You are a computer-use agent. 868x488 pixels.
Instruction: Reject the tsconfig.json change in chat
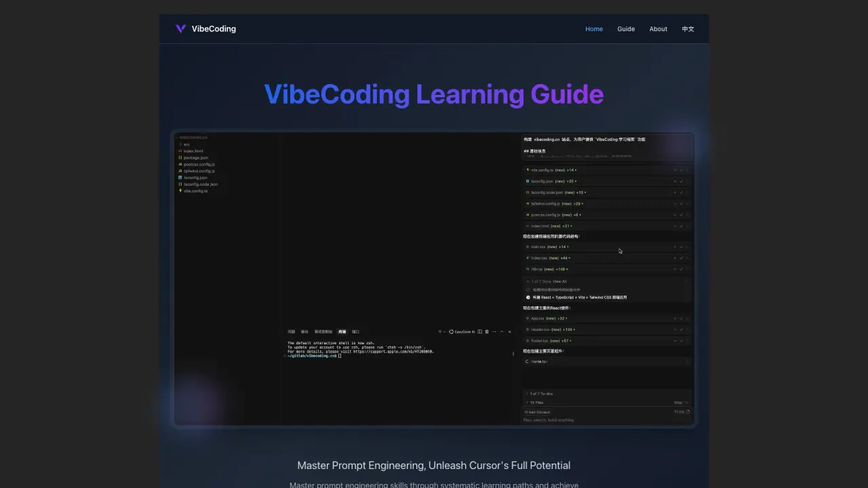(x=675, y=181)
